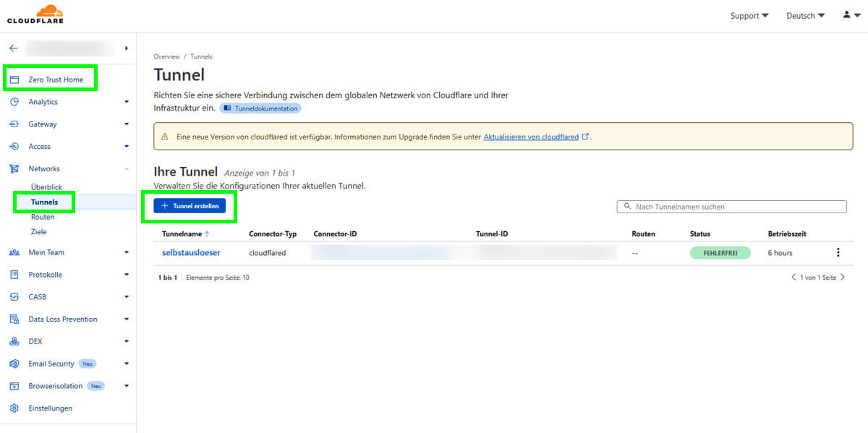868x433 pixels.
Task: Go to next page arrow in pagination
Action: pos(843,278)
